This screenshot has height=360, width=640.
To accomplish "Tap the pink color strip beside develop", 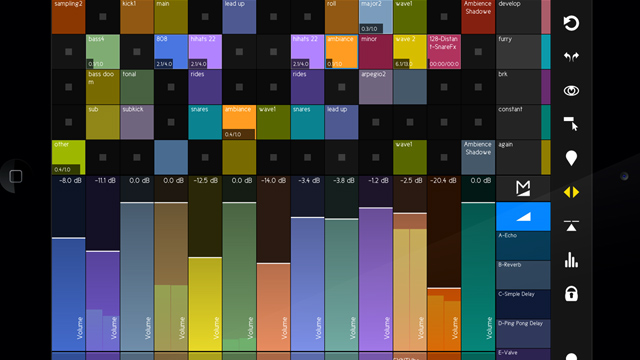I will pyautogui.click(x=546, y=17).
